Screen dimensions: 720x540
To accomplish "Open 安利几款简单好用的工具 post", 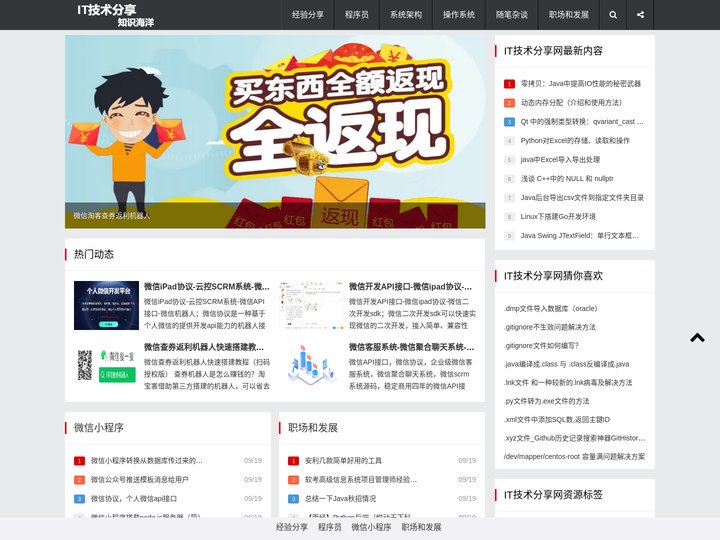I will [343, 461].
